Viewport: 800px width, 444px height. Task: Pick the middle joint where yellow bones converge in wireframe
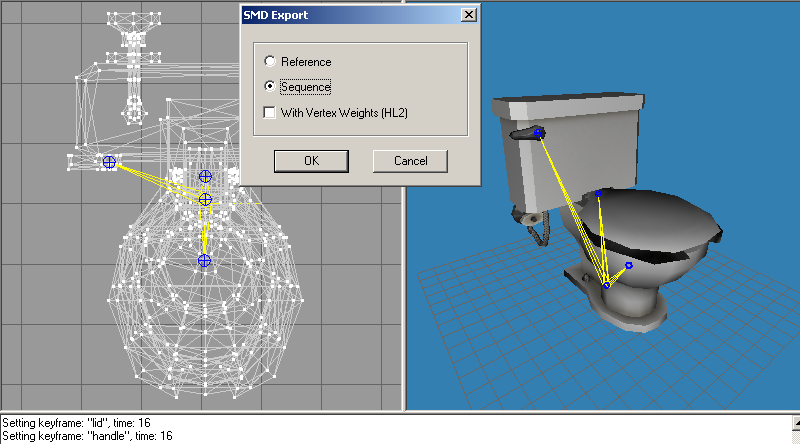tap(205, 199)
